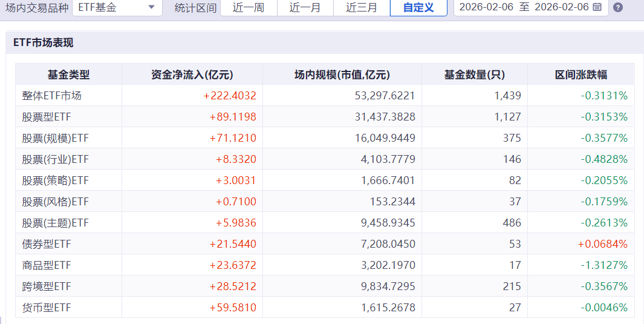The height and width of the screenshot is (324, 644).
Task: Click market size value 16,049.9449
Action: pos(385,138)
